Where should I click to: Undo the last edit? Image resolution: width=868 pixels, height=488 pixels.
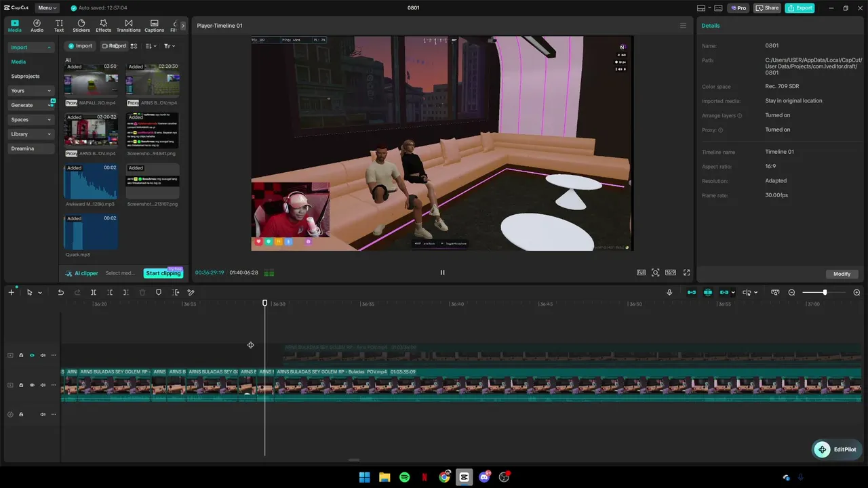[x=60, y=292]
